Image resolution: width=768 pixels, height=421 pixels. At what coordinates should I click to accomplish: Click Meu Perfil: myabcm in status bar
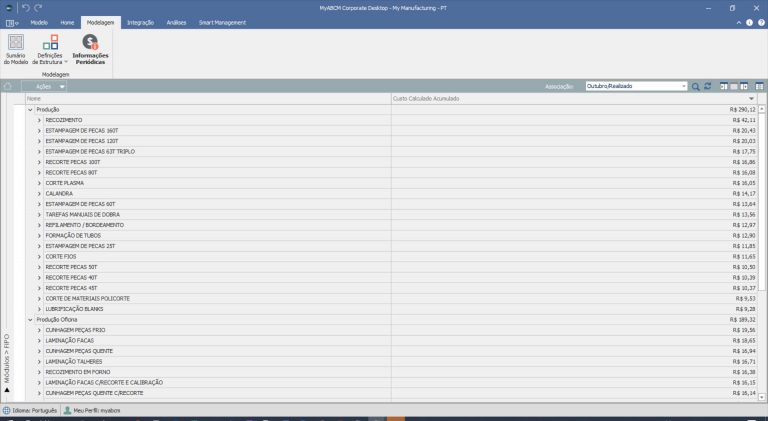pos(92,410)
